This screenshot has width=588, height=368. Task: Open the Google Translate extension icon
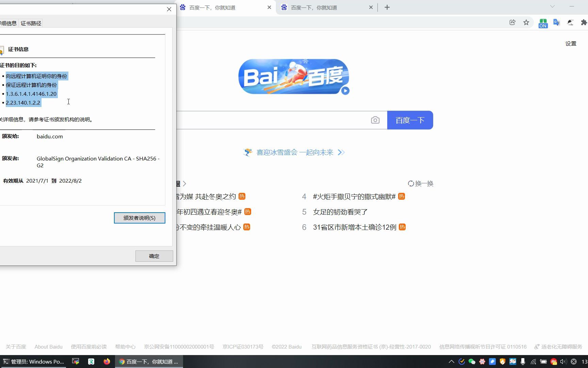point(556,22)
